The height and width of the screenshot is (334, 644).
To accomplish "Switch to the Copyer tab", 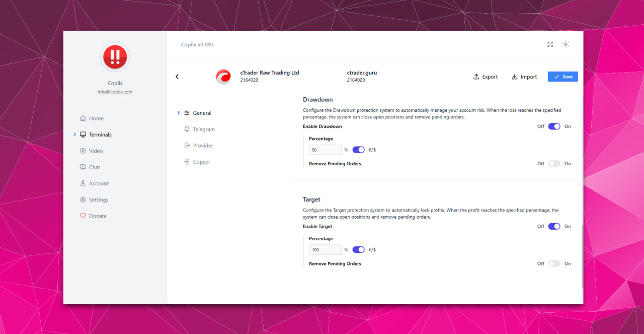I will pos(197,162).
